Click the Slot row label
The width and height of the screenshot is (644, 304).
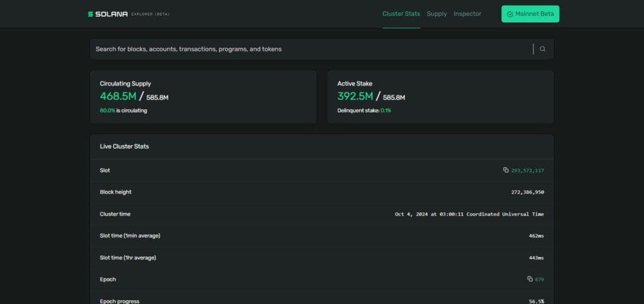(105, 170)
